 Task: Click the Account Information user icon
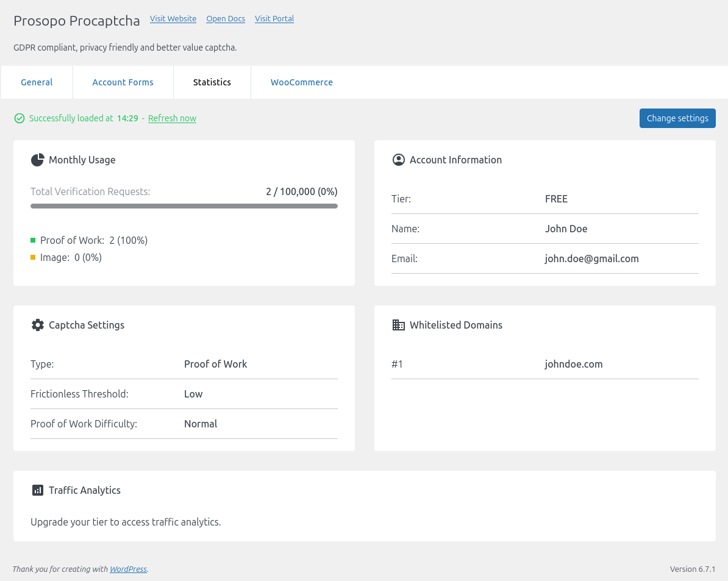pos(398,160)
